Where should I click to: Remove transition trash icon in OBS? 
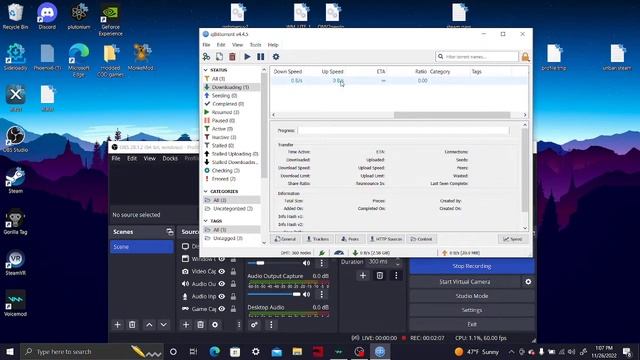380,276
